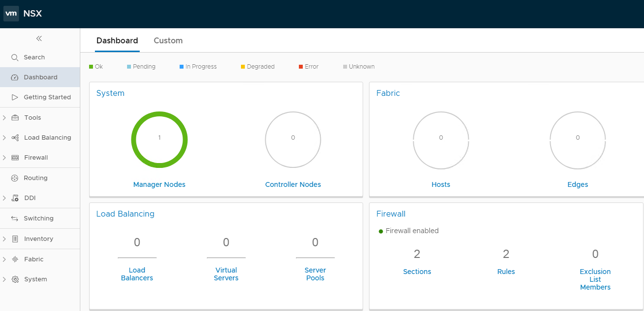
Task: Click the Firewall brick wall icon
Action: click(15, 158)
